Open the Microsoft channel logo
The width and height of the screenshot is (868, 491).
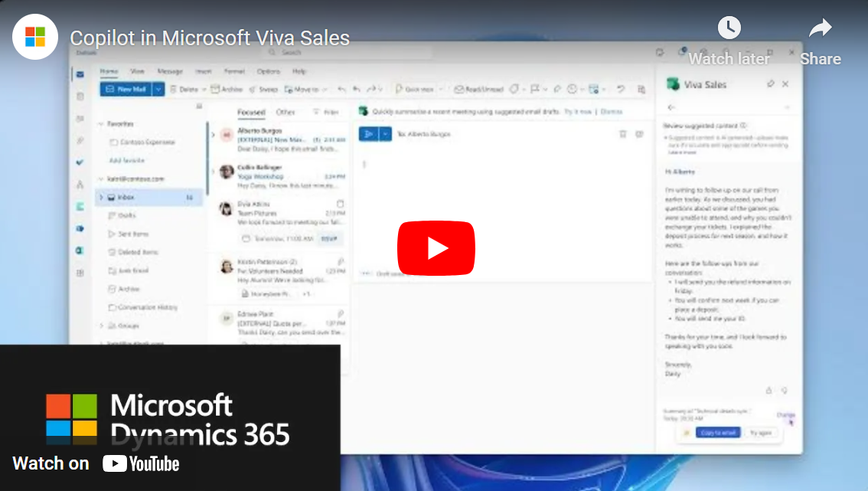tap(35, 37)
